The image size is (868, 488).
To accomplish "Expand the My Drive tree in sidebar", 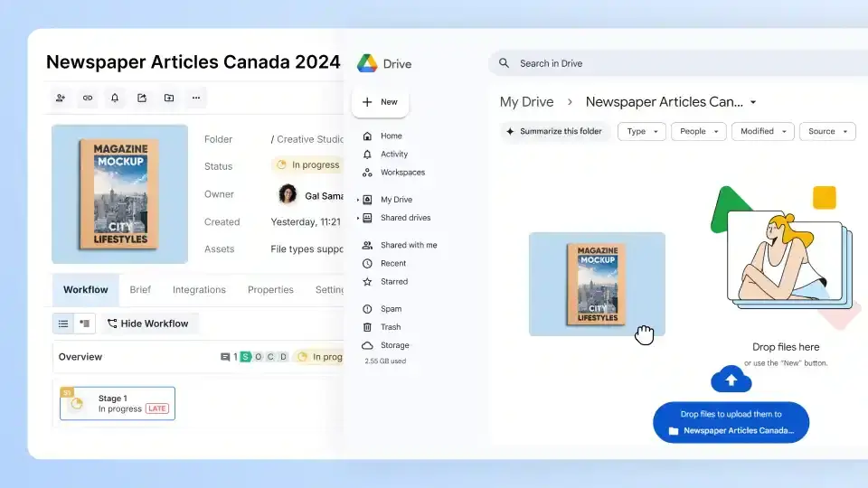I will pyautogui.click(x=358, y=200).
